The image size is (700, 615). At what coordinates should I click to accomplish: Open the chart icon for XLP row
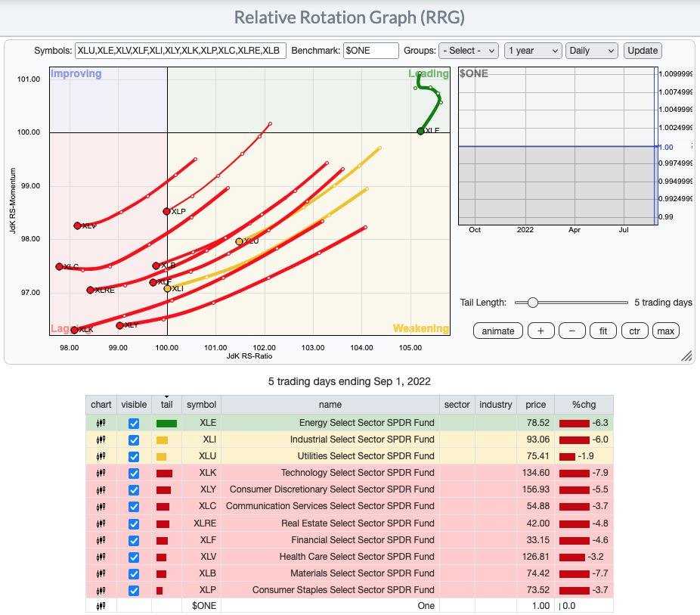[x=101, y=590]
